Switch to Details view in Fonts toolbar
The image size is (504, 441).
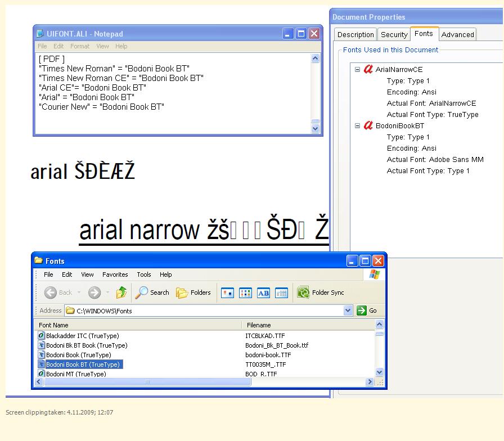(281, 293)
